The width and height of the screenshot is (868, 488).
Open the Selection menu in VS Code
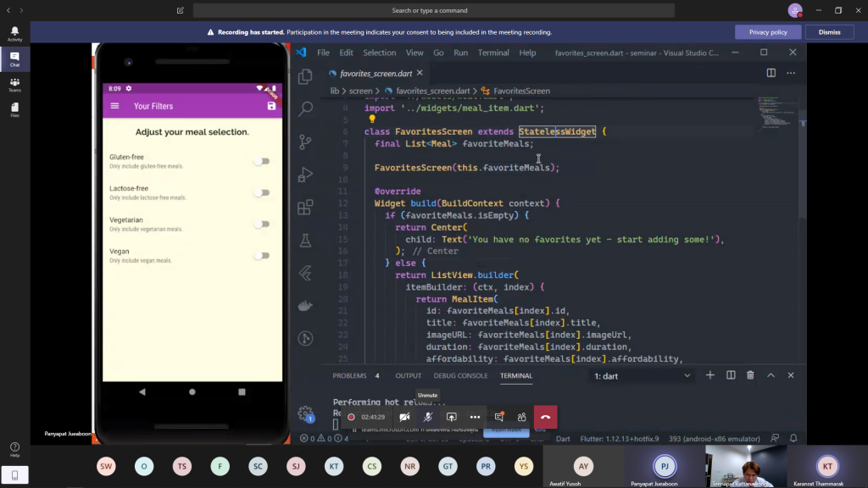coord(379,53)
